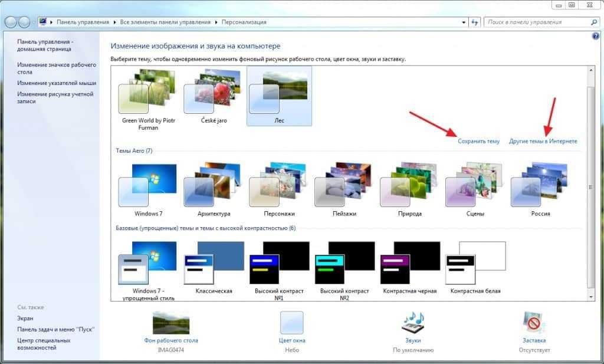The width and height of the screenshot is (604, 364).
Task: Open the Заставка screensaver icon
Action: (534, 323)
